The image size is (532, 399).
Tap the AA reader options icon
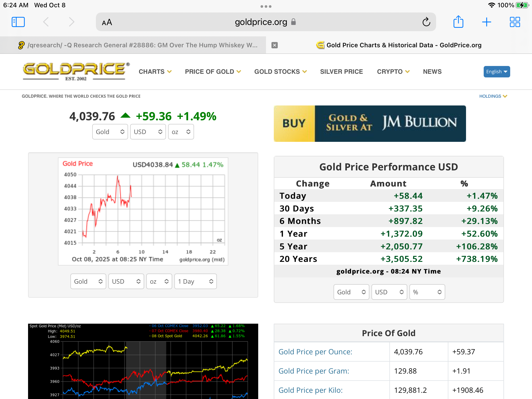click(107, 22)
